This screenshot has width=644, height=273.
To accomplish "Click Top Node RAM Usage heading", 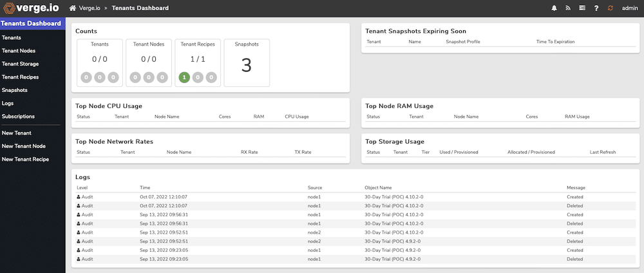I will [399, 106].
